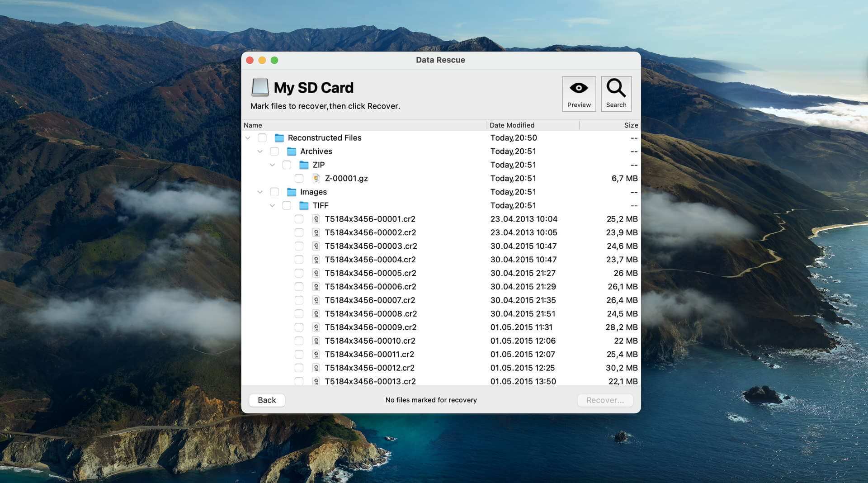Click file icon of T5184x3456-00009.cr2
Screen dimensions: 868x483
click(316, 327)
